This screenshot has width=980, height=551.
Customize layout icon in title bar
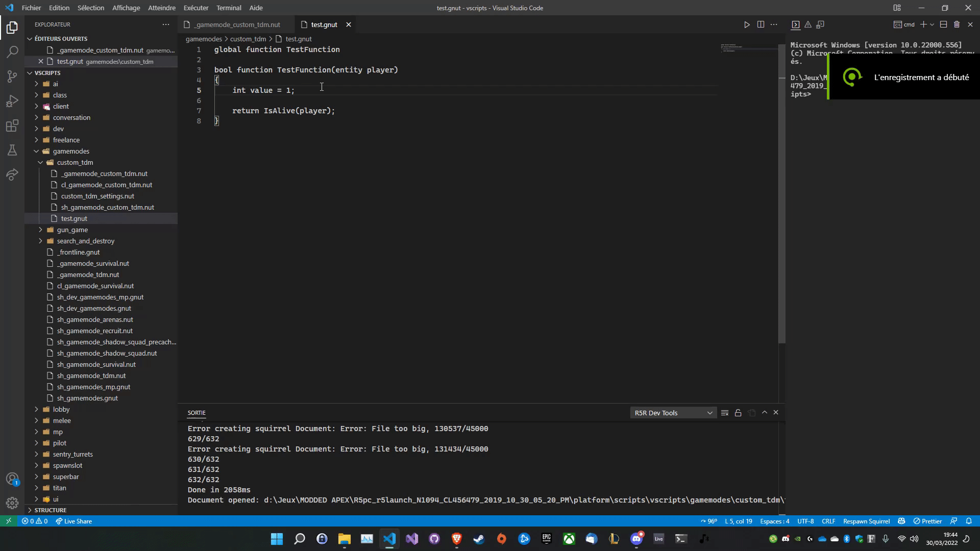(897, 8)
